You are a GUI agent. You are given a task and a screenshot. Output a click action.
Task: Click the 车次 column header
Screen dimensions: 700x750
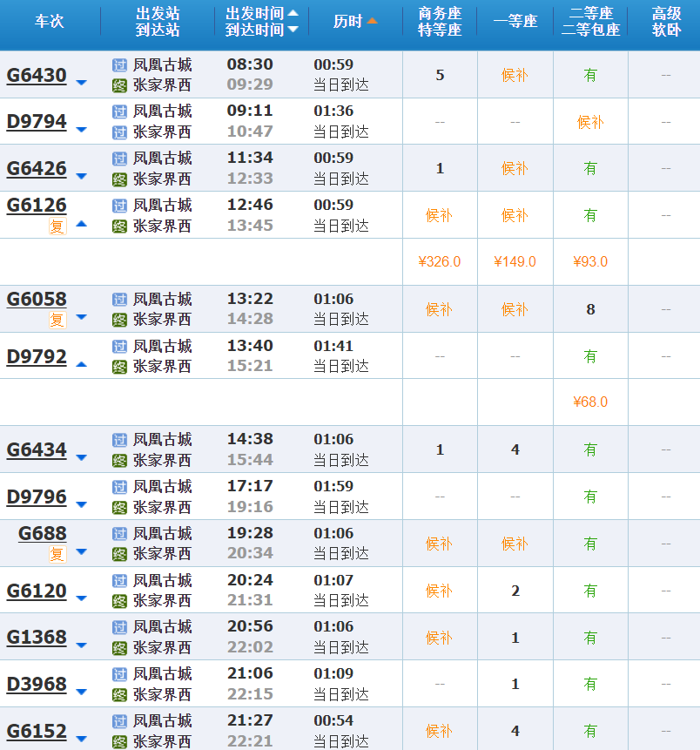[49, 21]
